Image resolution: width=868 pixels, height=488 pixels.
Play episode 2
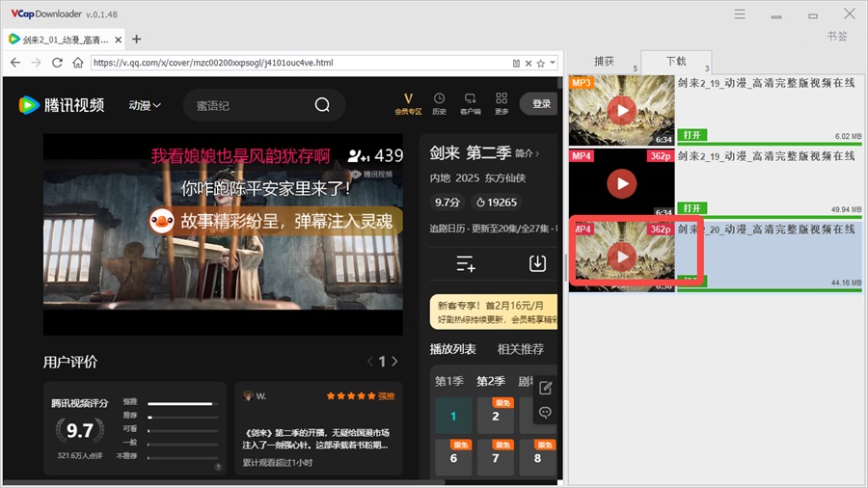pos(496,416)
